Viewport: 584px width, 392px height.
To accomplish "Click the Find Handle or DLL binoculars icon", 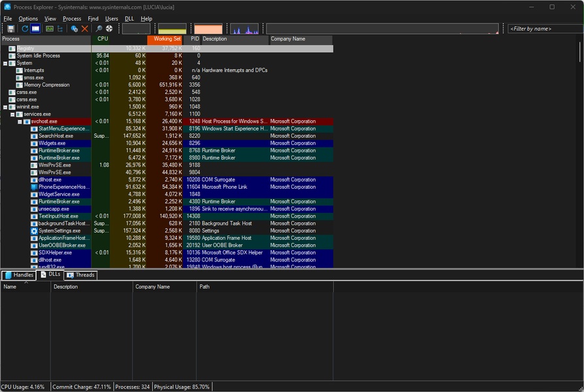I will 99,29.
